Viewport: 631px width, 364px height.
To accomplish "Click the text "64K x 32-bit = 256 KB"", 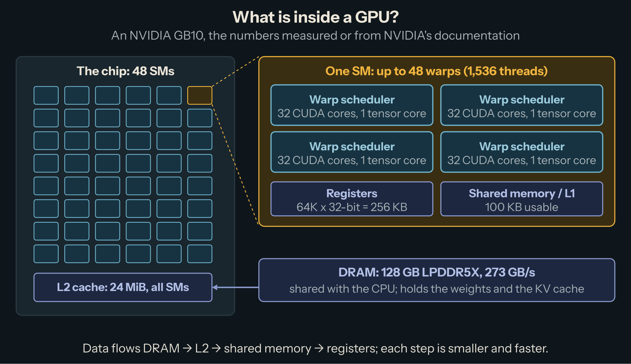I will [352, 207].
